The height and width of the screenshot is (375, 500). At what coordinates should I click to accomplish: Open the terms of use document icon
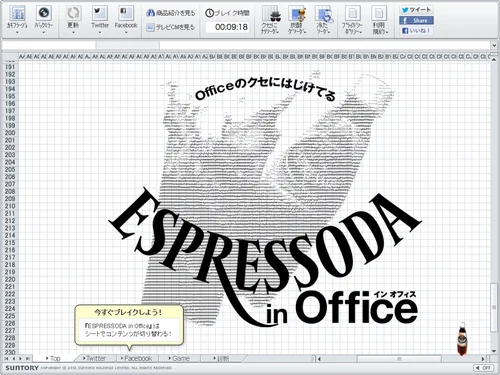[379, 13]
